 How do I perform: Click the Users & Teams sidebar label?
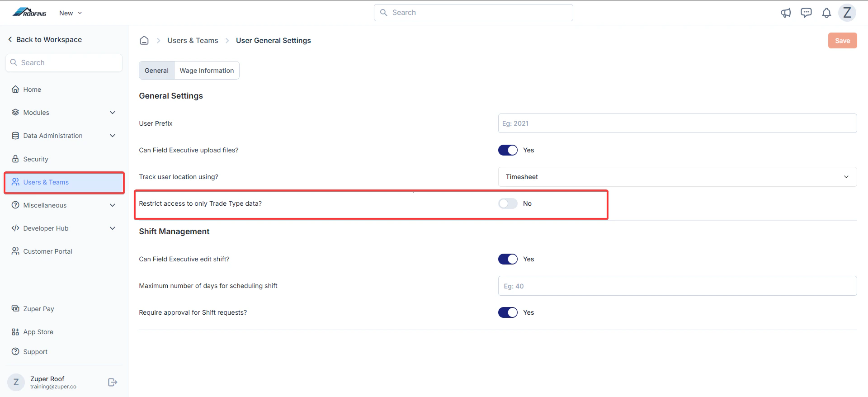coord(46,182)
